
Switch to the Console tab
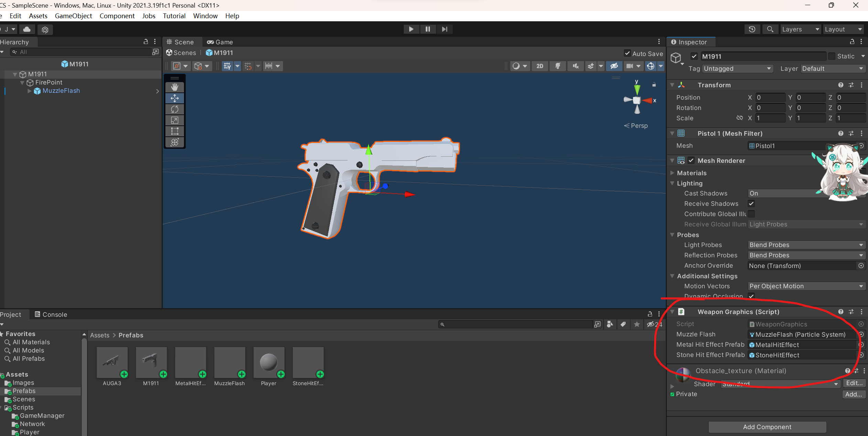(51, 314)
